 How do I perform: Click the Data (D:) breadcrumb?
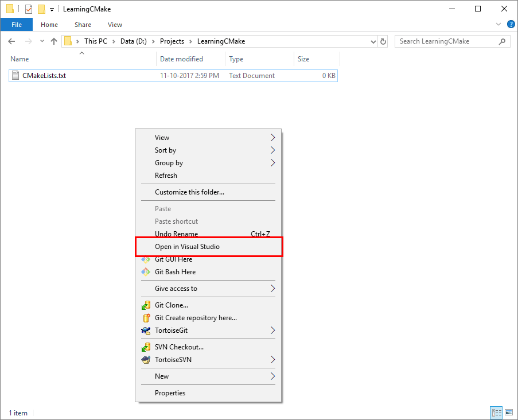coord(134,41)
